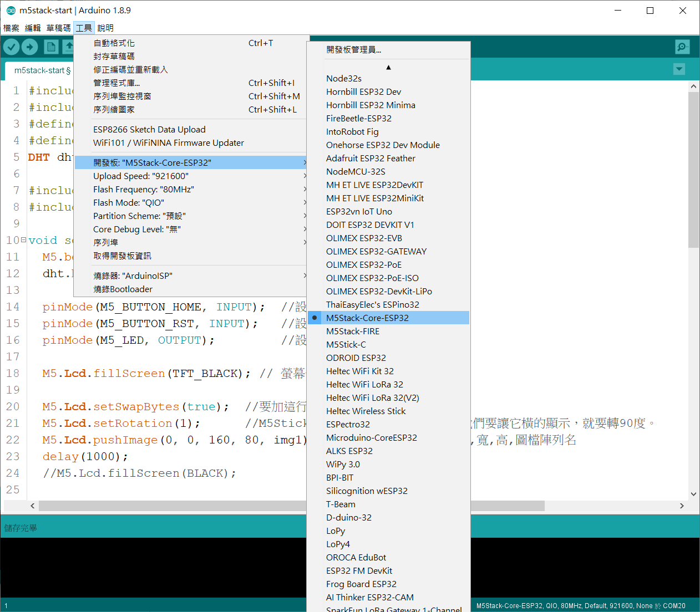700x612 pixels.
Task: Expand the Partition Scheme submenu
Action: (x=191, y=216)
